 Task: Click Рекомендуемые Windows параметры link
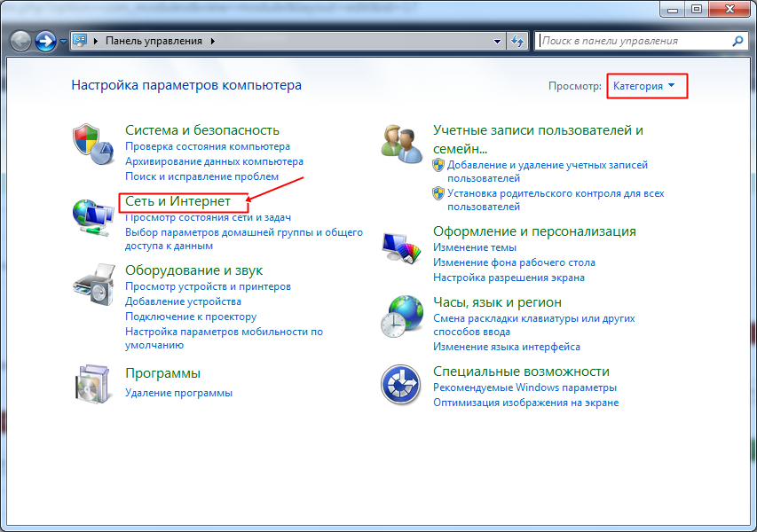pyautogui.click(x=524, y=387)
